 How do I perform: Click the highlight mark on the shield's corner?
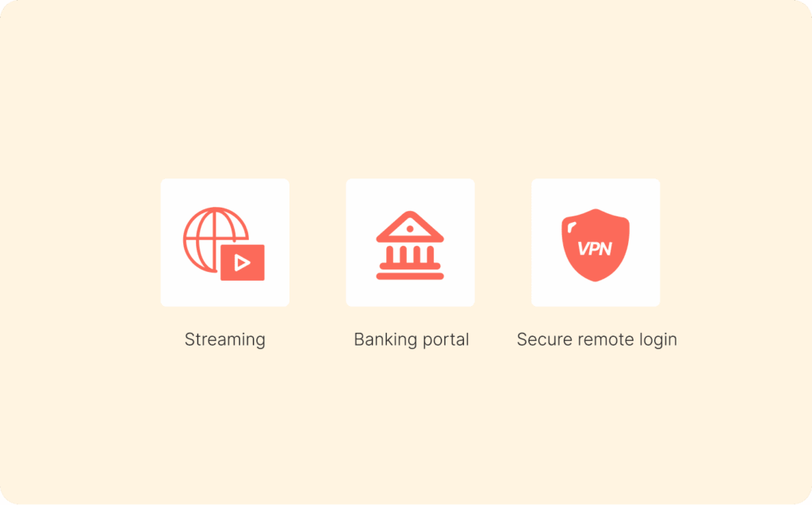pyautogui.click(x=572, y=228)
